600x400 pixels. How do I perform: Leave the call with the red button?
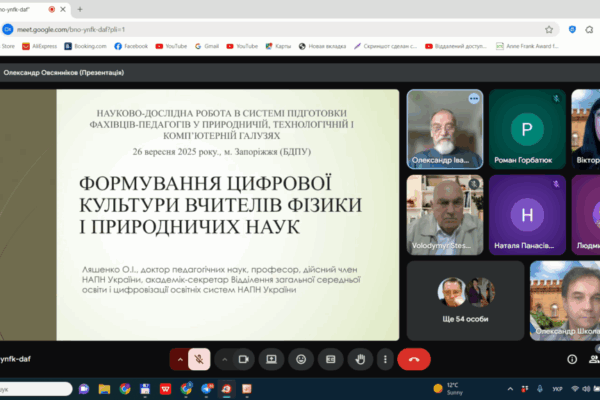(x=414, y=357)
